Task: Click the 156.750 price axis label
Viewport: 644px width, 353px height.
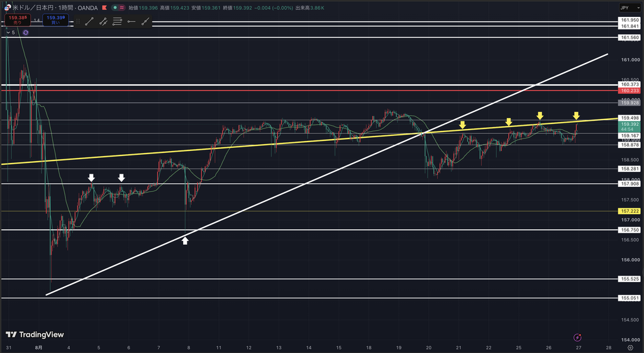Action: click(x=630, y=230)
